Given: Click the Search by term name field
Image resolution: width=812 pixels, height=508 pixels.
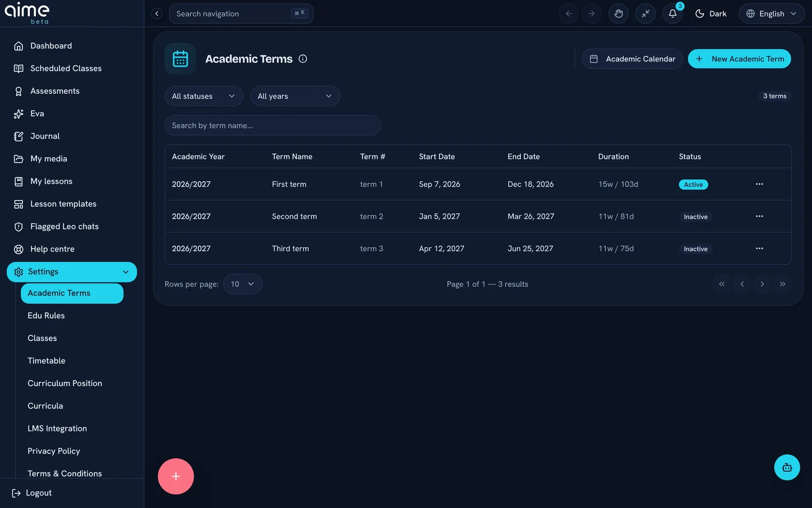Looking at the screenshot, I should (273, 125).
